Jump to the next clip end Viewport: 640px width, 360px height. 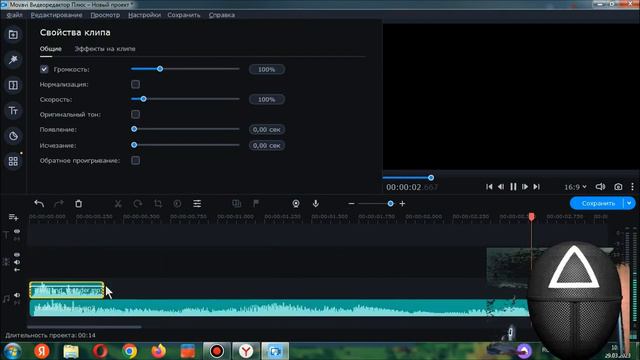click(537, 187)
